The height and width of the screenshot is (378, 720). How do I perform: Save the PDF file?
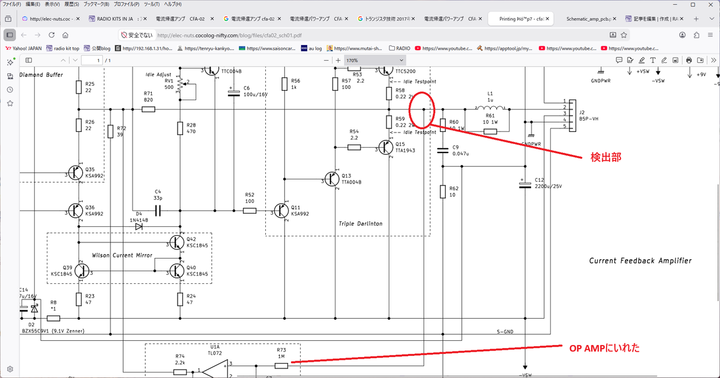tap(700, 60)
